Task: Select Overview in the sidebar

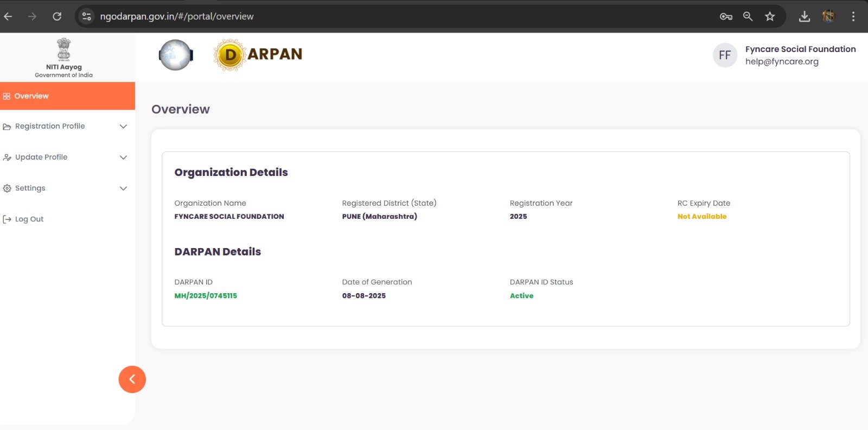Action: click(x=67, y=96)
